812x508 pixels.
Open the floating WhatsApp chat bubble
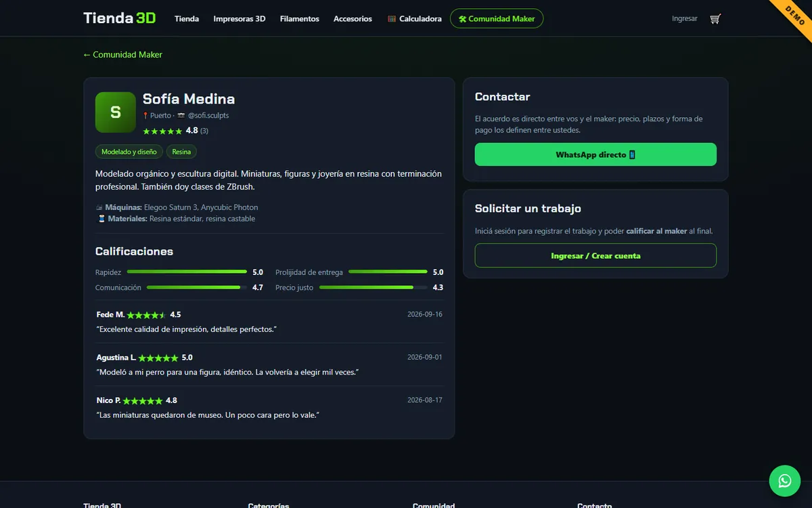click(785, 481)
